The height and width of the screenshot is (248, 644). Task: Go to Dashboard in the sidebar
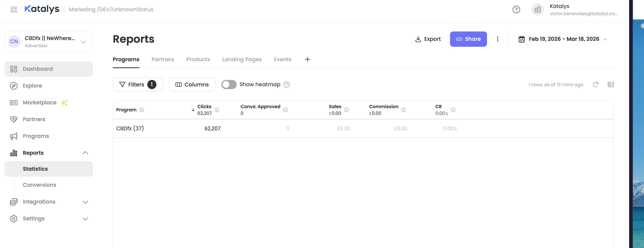point(49,69)
